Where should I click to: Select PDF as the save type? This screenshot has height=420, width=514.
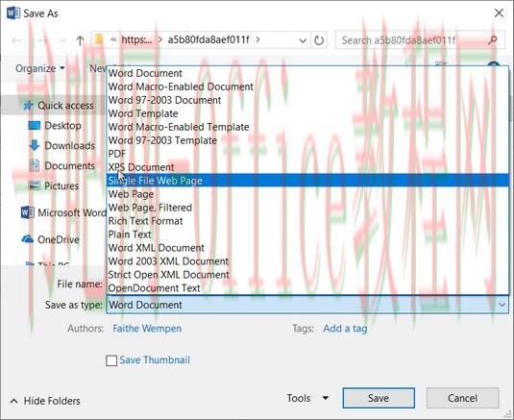coord(307,154)
